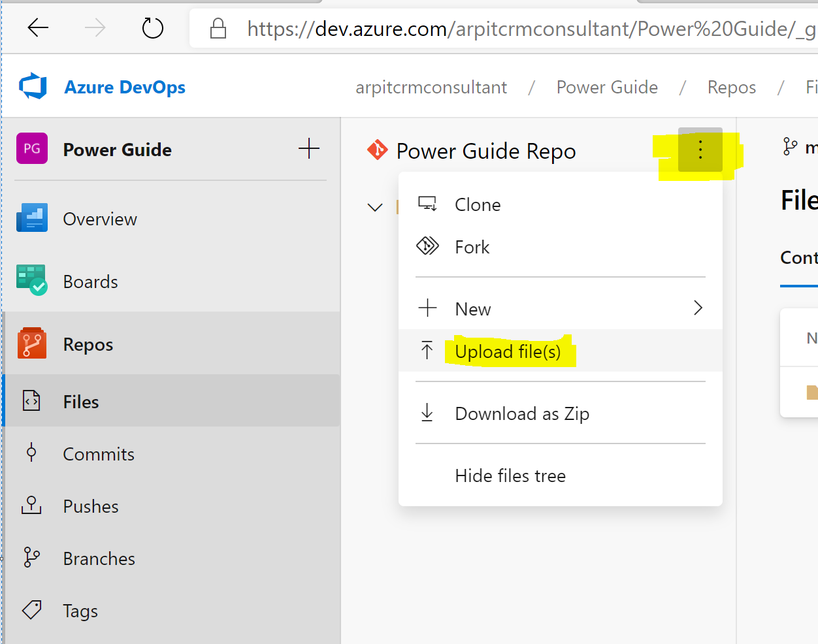This screenshot has width=818, height=644.
Task: Click the Azure DevOps logo icon
Action: pyautogui.click(x=33, y=86)
